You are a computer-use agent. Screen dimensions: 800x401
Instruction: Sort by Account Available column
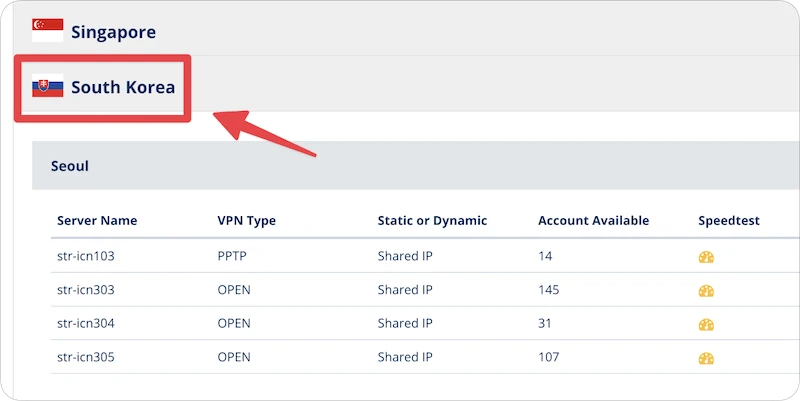[593, 220]
